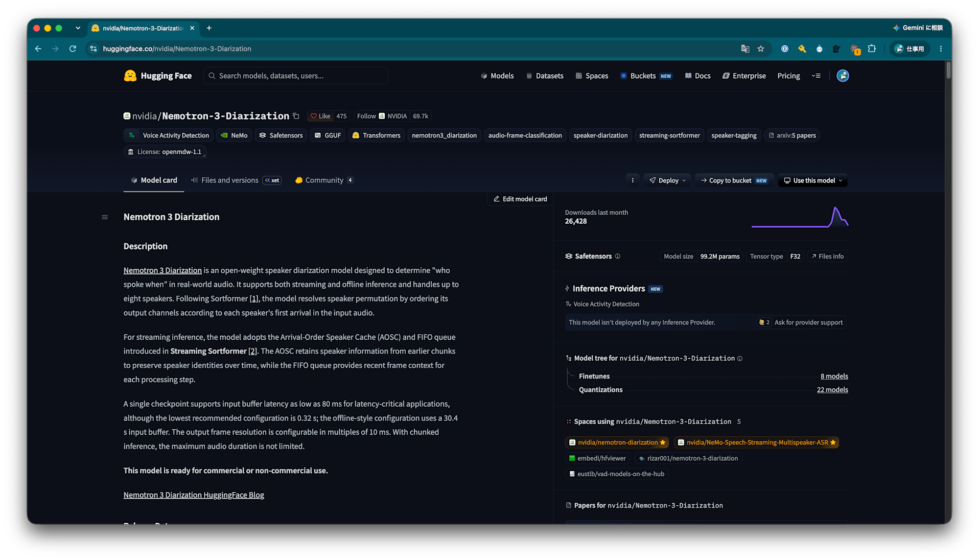This screenshot has width=979, height=560.
Task: Click the Nemotron 3 Diarization link in description
Action: pos(163,270)
